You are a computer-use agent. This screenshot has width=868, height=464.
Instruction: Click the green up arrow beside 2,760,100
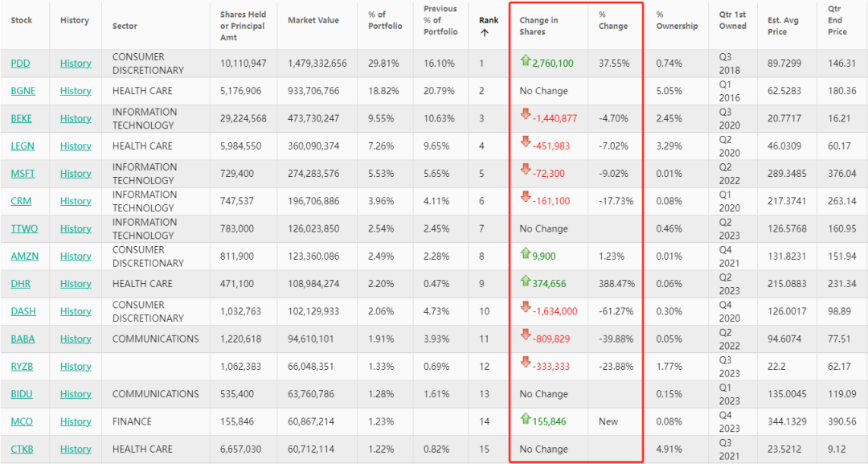click(526, 60)
